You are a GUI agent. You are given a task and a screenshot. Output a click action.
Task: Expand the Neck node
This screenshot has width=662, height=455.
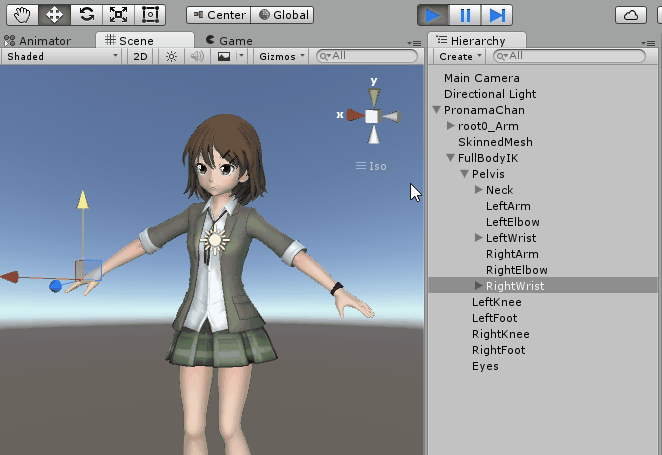point(478,190)
